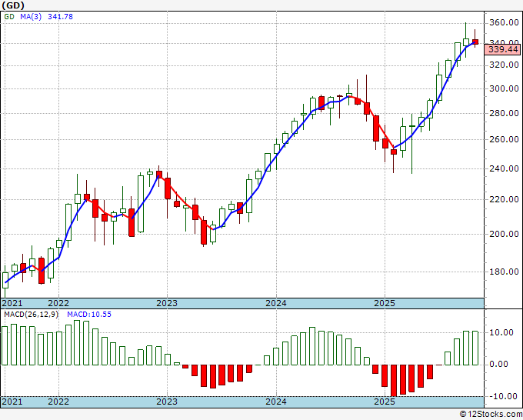
Task: Open the 12Stocks.com copyright link
Action: tap(491, 414)
